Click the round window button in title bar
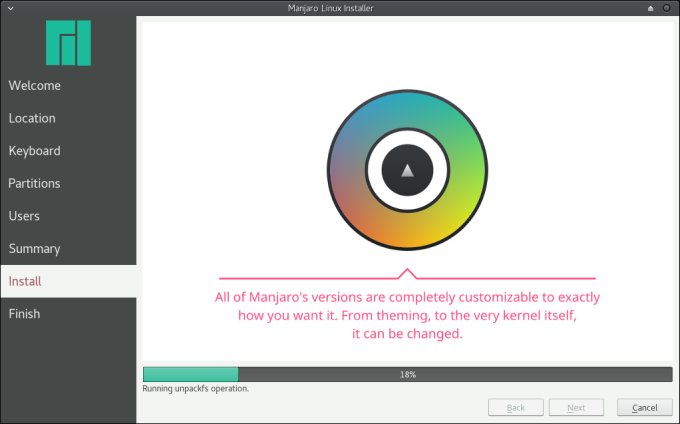Screen dimensions: 680x424 coord(667,8)
